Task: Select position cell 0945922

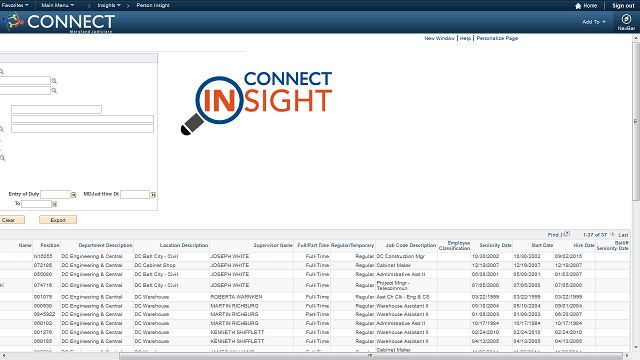Action: pos(44,314)
